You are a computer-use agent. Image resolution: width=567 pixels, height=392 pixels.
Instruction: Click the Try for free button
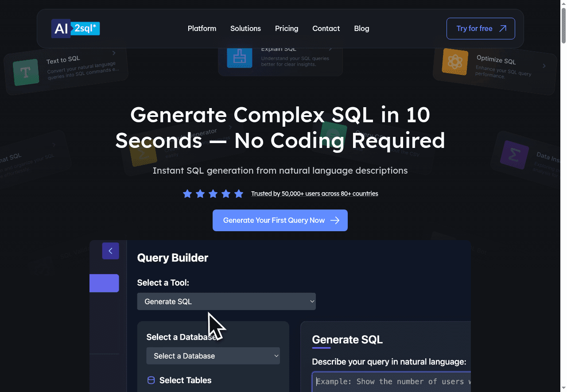pyautogui.click(x=481, y=28)
